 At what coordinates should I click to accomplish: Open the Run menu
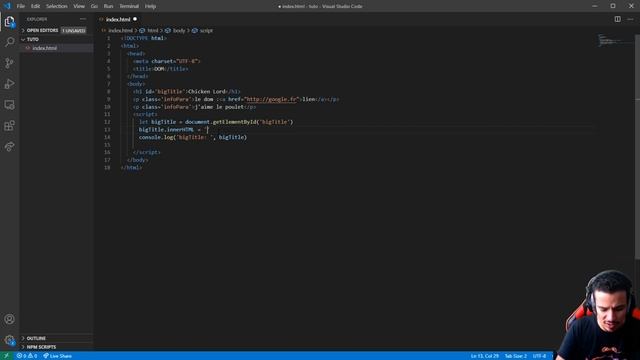(108, 6)
